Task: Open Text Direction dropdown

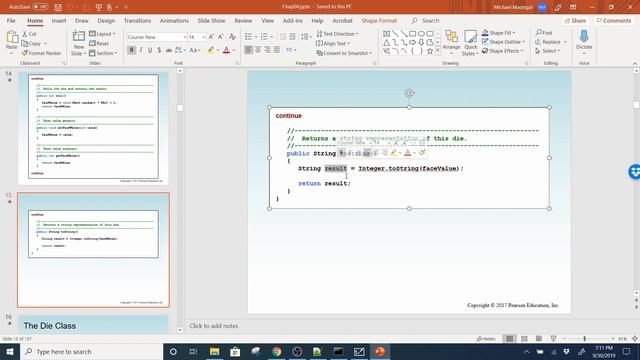Action: tap(338, 34)
